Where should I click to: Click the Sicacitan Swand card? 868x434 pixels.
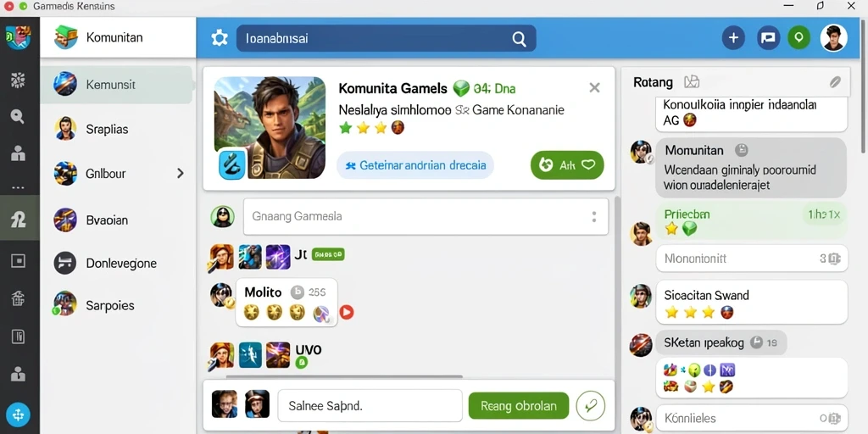coord(751,303)
